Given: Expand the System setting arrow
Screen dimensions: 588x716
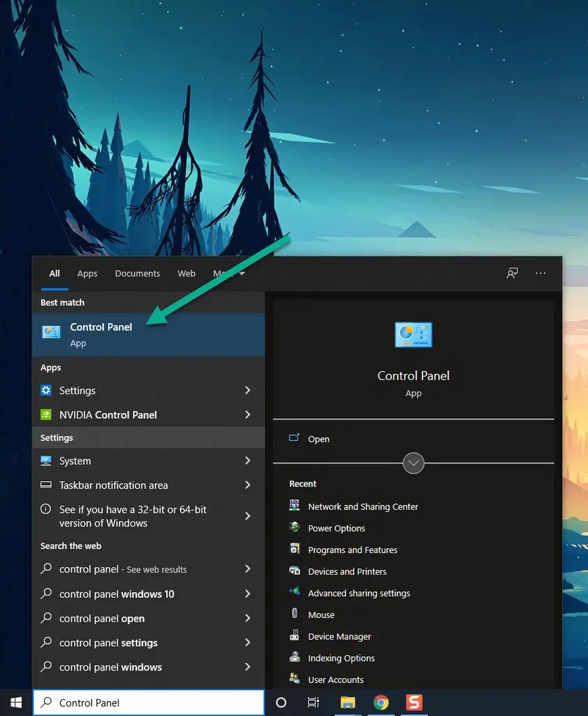Looking at the screenshot, I should [x=248, y=460].
